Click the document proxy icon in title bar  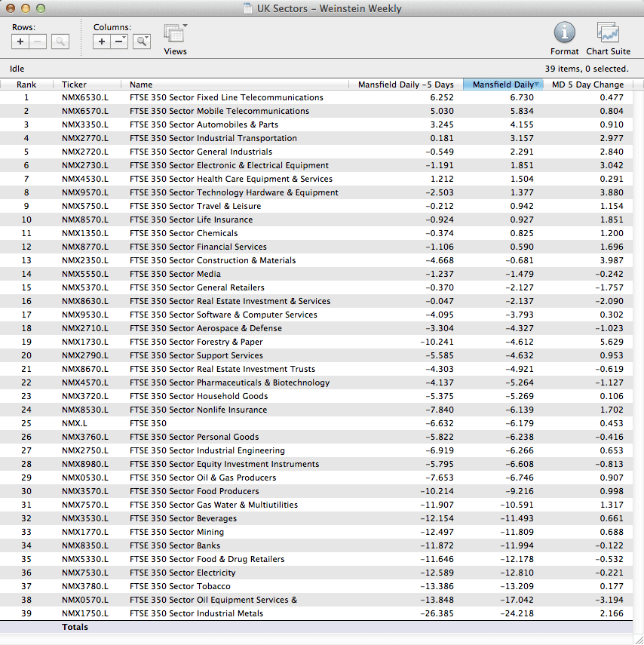[248, 9]
